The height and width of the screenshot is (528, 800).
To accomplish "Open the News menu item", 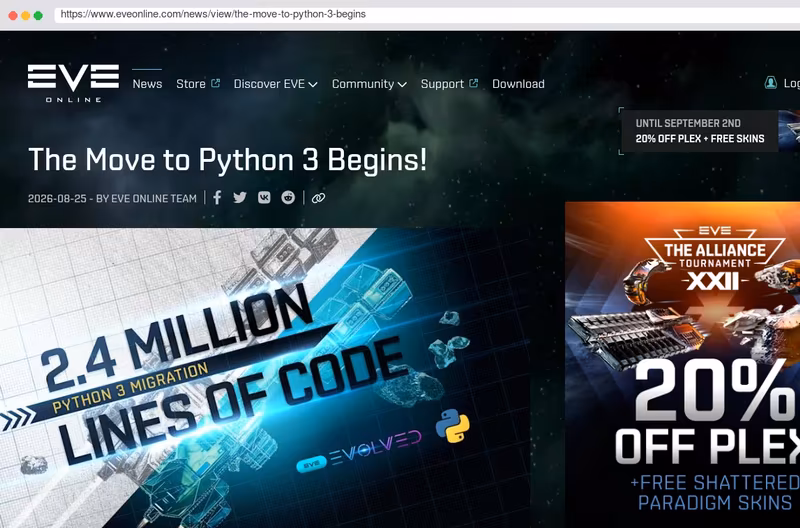I will tap(147, 84).
